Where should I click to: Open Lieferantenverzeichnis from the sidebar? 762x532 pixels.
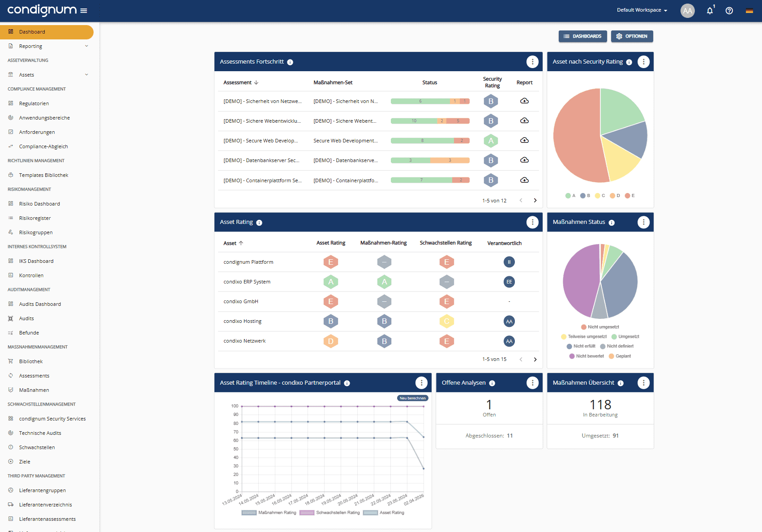click(x=45, y=504)
